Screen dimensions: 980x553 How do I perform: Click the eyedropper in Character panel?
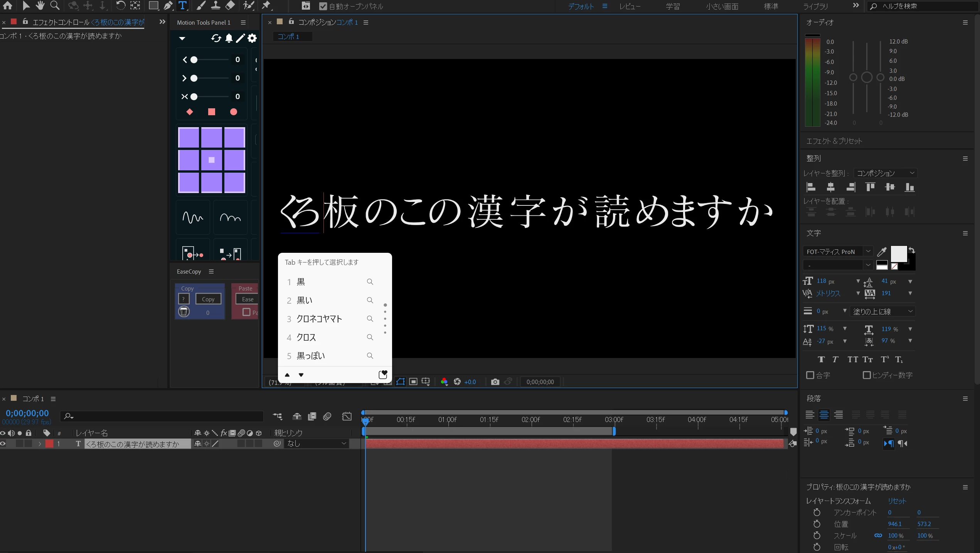click(881, 252)
